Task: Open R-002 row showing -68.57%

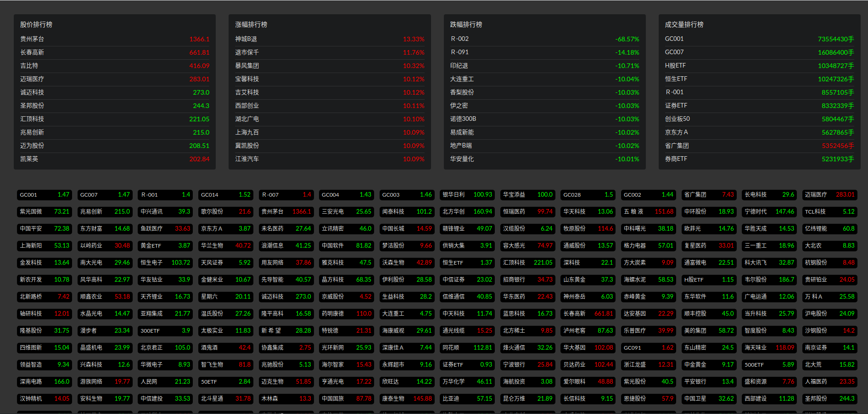Action: coord(544,39)
